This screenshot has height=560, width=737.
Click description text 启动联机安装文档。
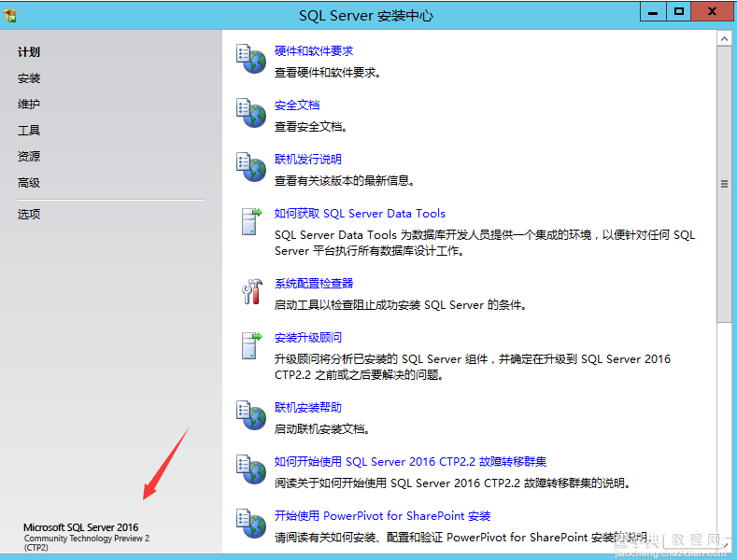(x=322, y=429)
